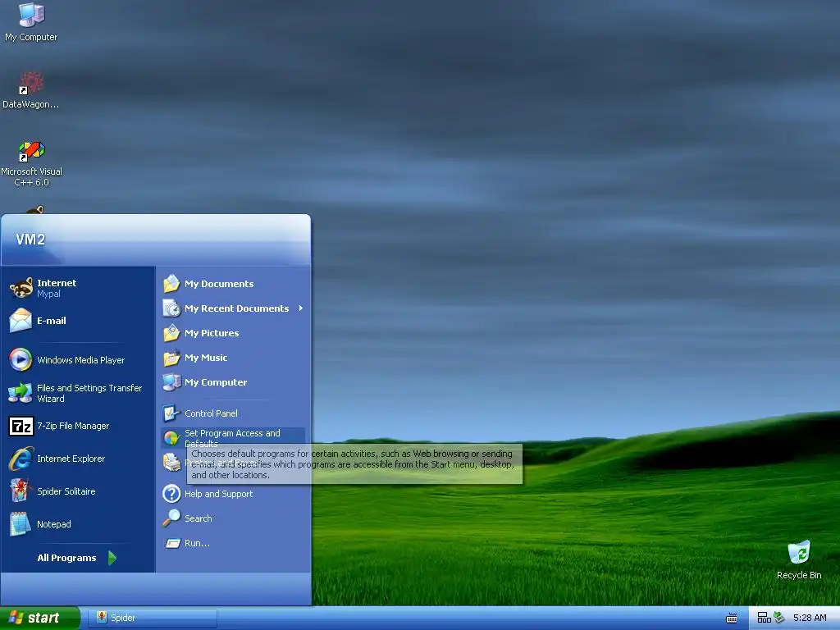Choose Help and Support menu entry
Image resolution: width=840 pixels, height=630 pixels.
[x=233, y=494]
